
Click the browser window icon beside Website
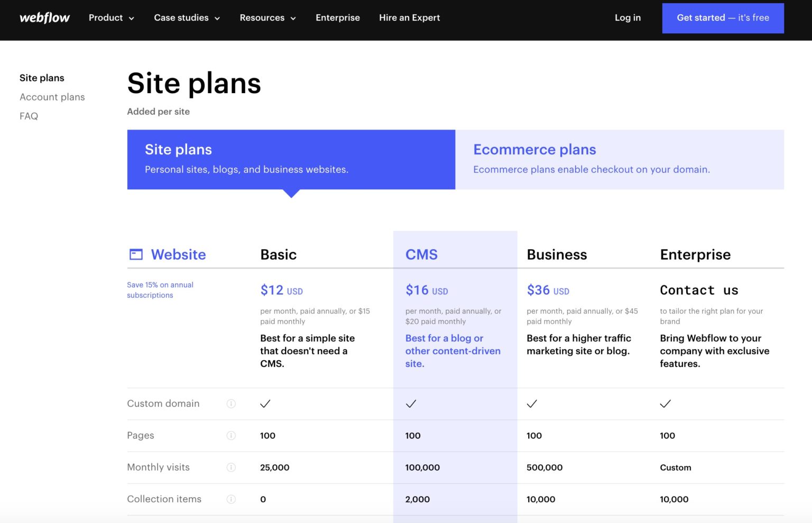[x=136, y=254]
